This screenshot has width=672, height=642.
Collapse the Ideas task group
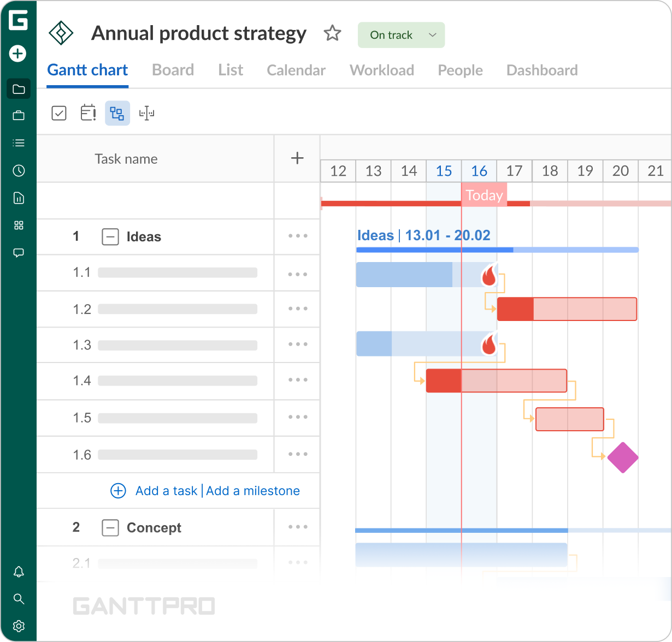coord(110,237)
